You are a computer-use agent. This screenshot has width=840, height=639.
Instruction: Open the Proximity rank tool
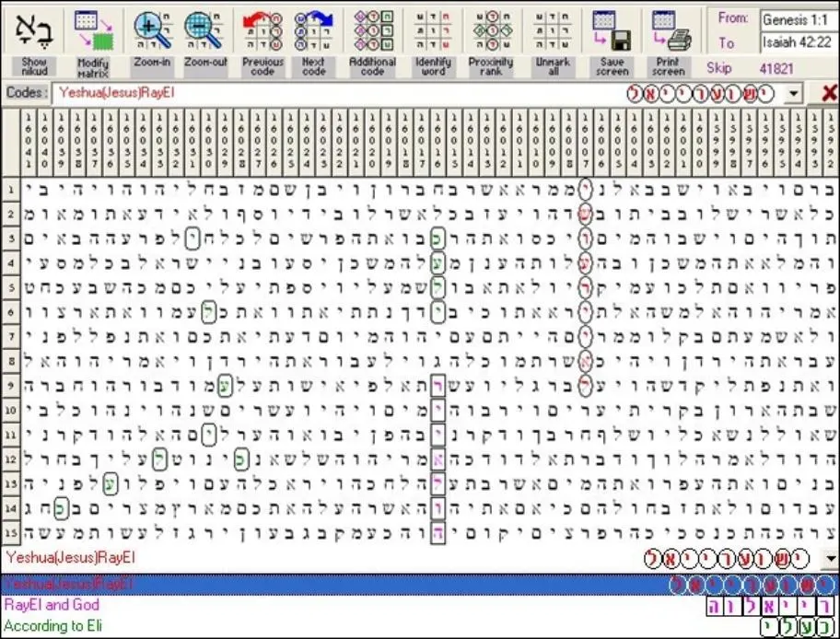492,30
